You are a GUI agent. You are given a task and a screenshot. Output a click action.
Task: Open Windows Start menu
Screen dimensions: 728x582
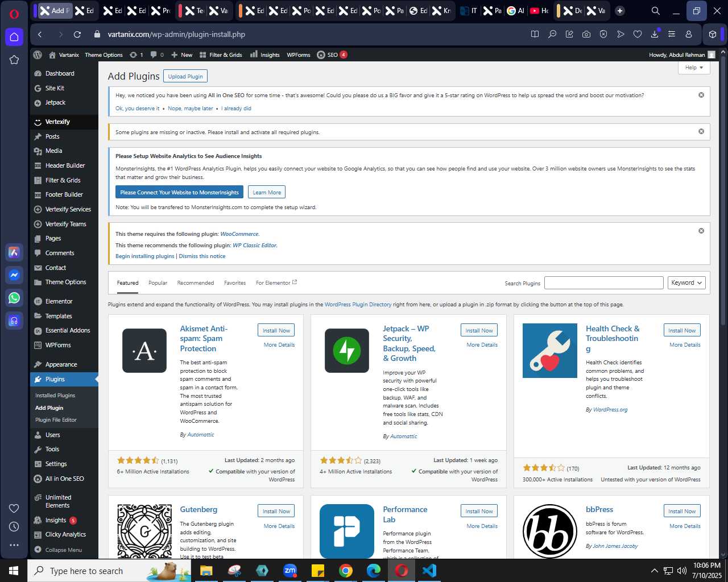(x=14, y=571)
